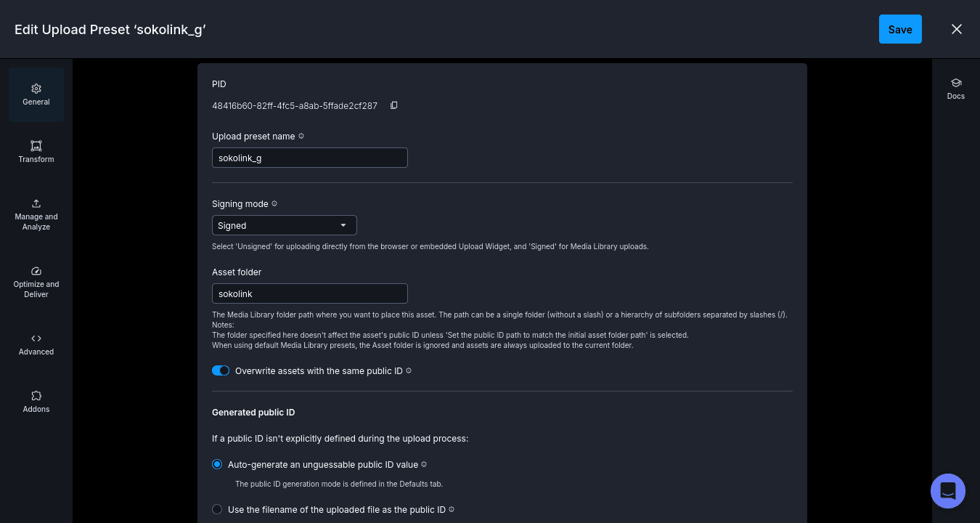Click the info icon beside Overwrite assets label

tap(409, 370)
